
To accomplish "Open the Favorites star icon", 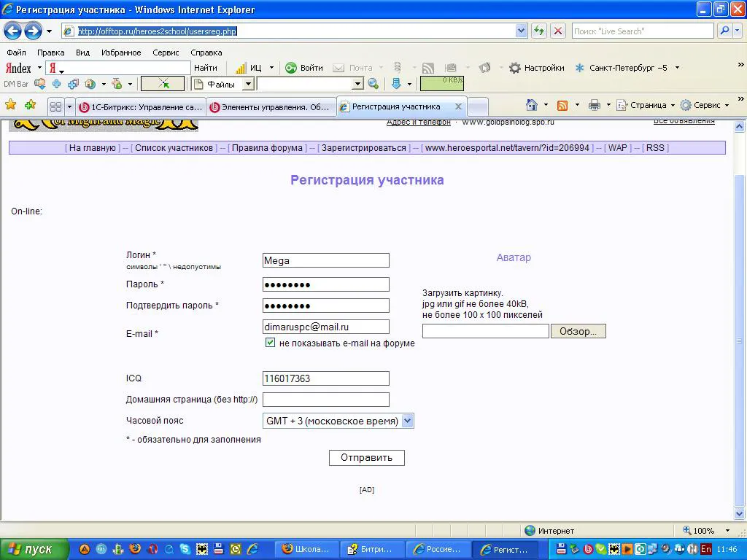I will (10, 104).
